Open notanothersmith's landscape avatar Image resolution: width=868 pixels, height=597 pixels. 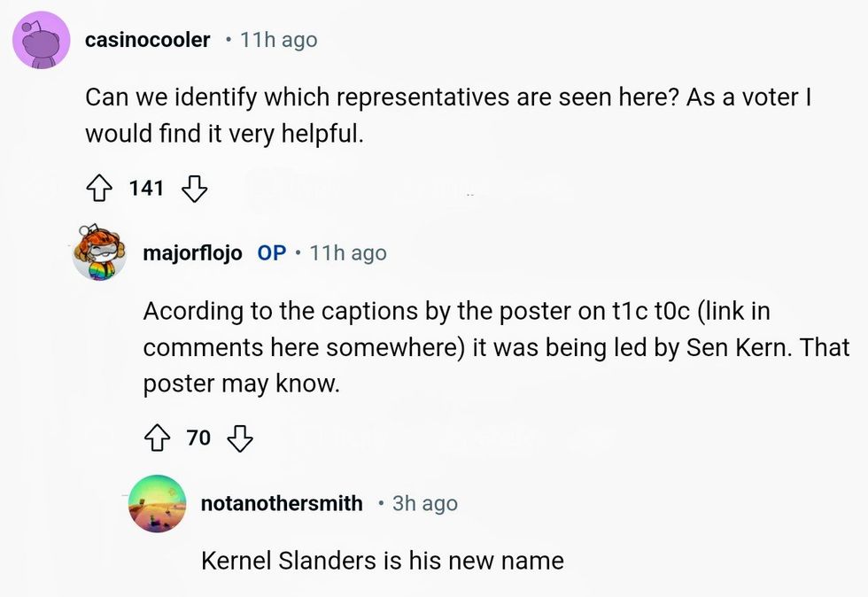point(158,503)
